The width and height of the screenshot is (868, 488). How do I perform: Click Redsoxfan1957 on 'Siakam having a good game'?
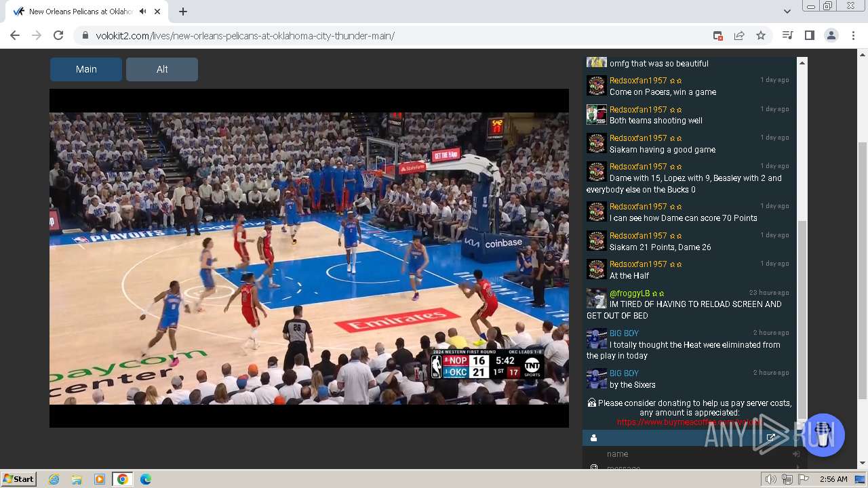pyautogui.click(x=638, y=138)
